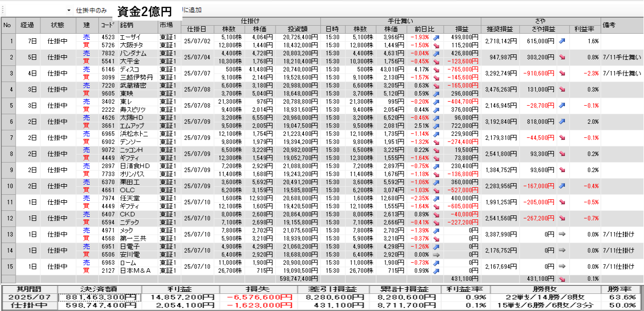Click the に追加 toolbar button
Screen dimensions: 644x311
click(192, 10)
